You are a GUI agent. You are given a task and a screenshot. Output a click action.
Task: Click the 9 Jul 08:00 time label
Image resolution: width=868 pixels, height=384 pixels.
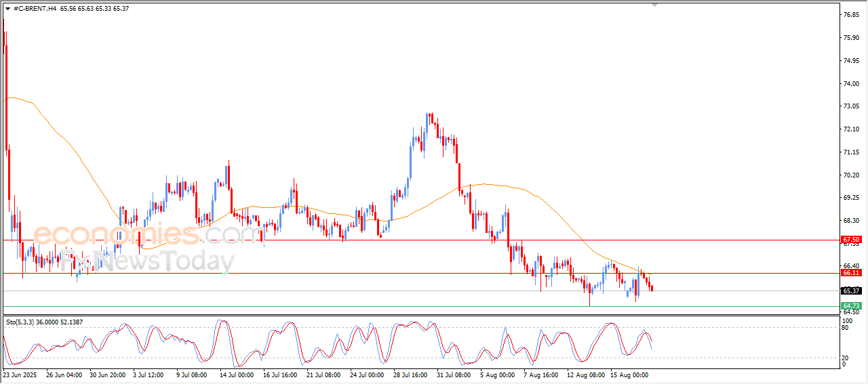tap(193, 374)
